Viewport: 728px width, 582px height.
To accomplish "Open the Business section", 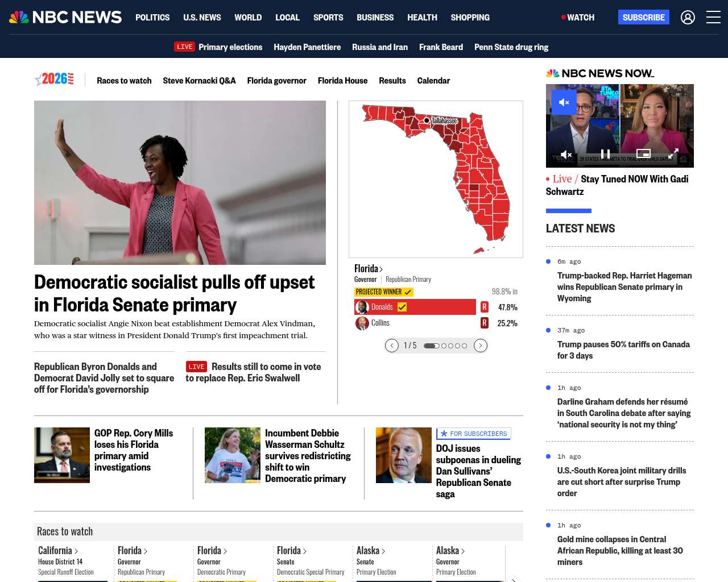I will 375,18.
